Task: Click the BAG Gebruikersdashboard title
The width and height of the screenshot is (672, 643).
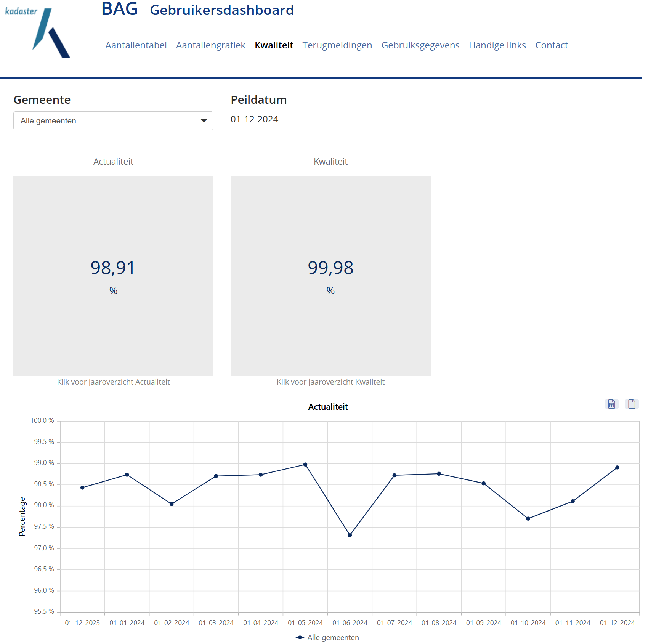Action: (197, 10)
